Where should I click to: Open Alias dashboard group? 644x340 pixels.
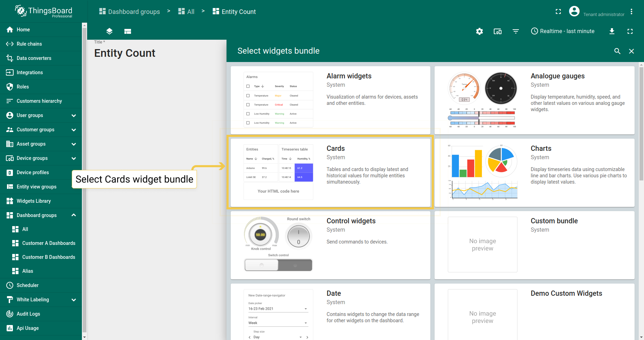pyautogui.click(x=41, y=271)
